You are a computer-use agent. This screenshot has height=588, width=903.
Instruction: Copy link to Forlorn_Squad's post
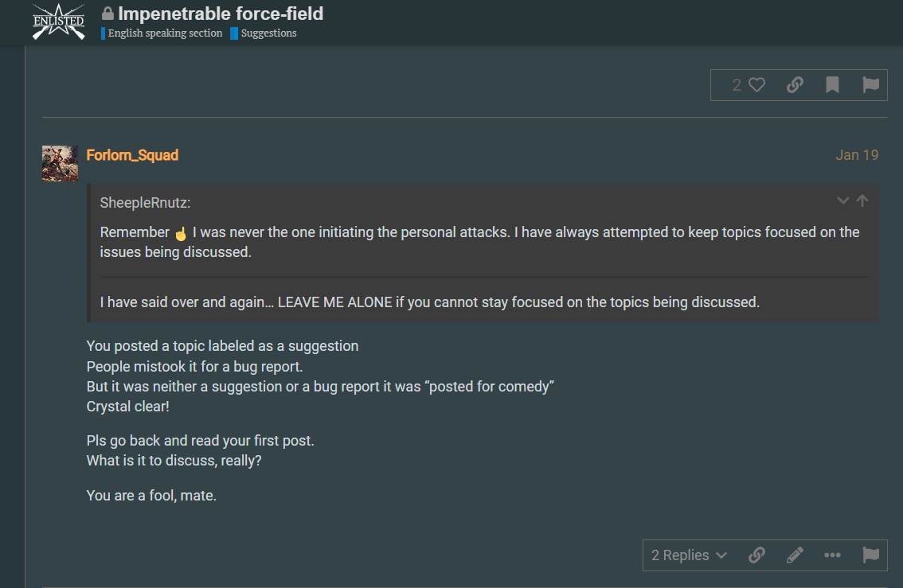click(x=756, y=555)
